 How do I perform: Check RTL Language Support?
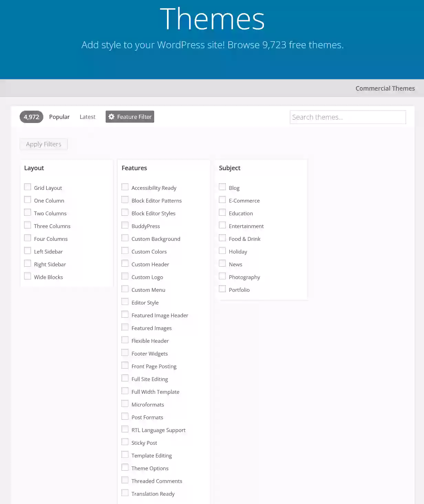[x=125, y=429]
